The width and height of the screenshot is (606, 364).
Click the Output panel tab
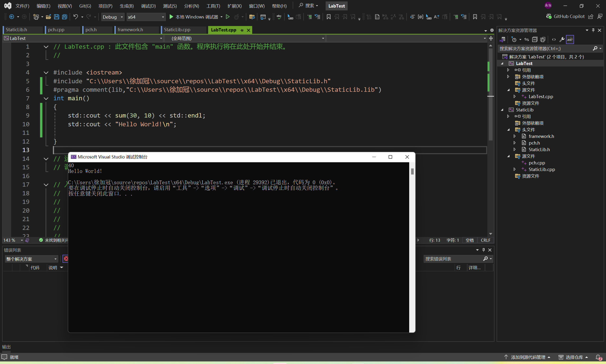point(6,347)
